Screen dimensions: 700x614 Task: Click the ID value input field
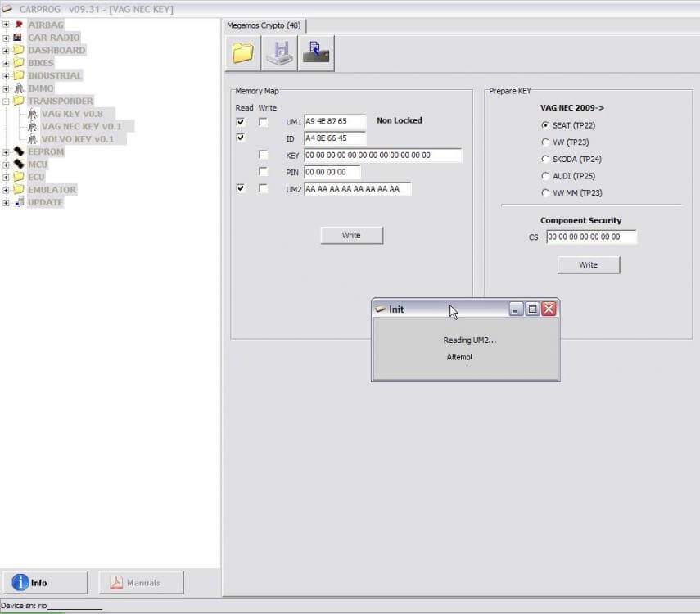click(x=335, y=138)
